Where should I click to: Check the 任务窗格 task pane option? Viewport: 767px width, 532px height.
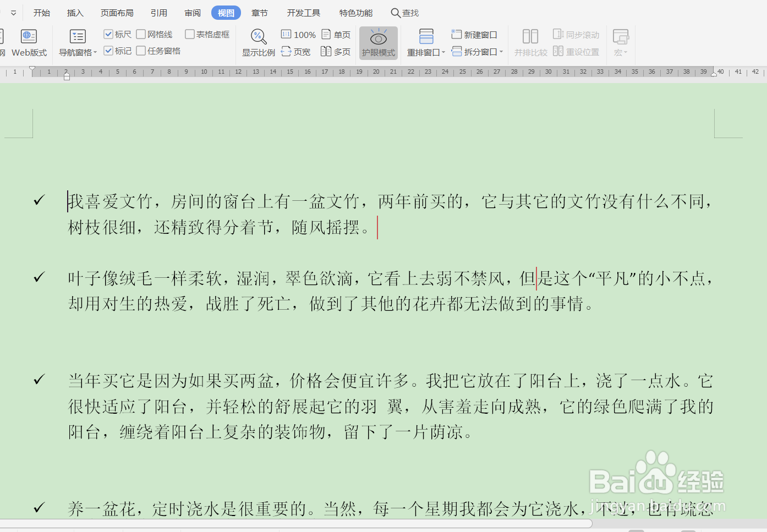tap(140, 50)
